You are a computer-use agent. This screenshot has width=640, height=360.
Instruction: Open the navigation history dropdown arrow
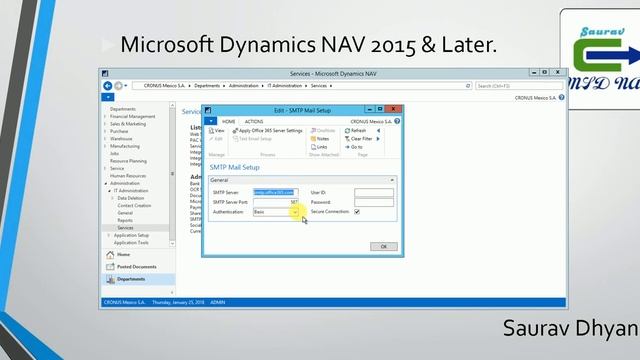(126, 86)
